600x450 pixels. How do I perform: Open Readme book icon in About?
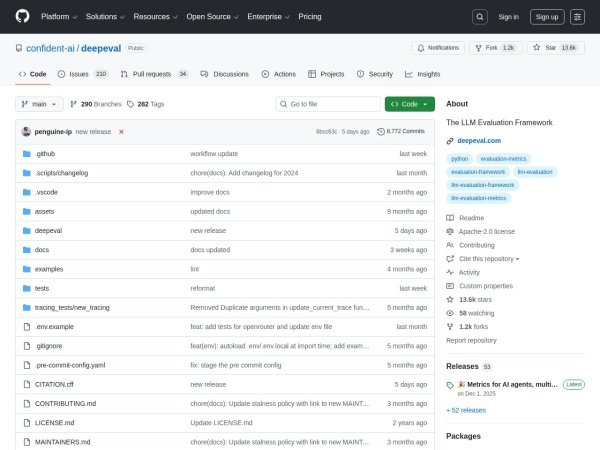(450, 218)
